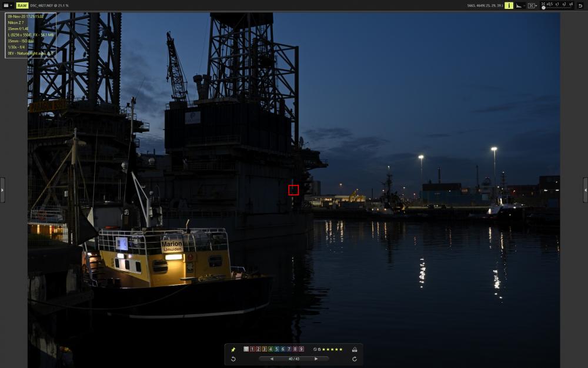Rotate the image counter-clockwise

click(233, 359)
